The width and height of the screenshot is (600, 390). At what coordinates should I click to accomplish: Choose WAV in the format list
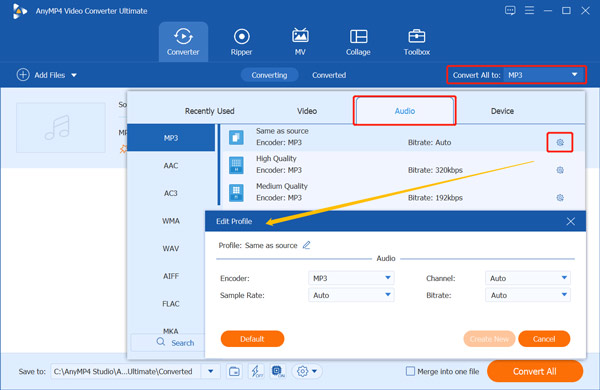pos(171,248)
